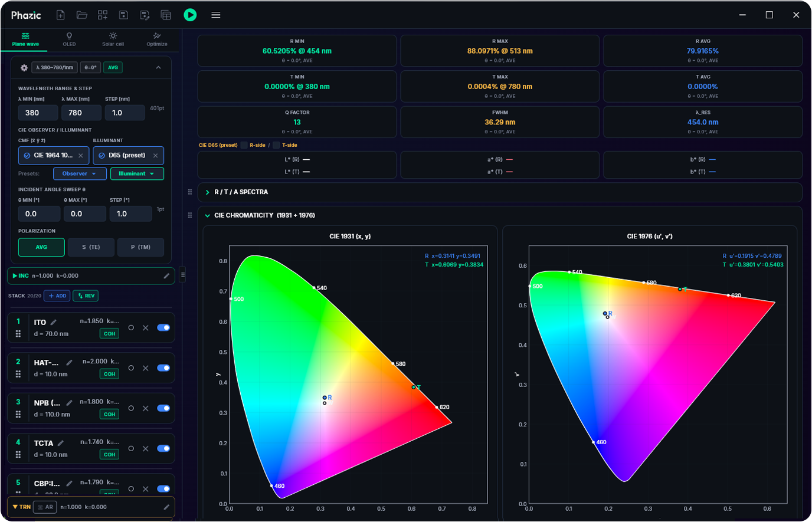Click the AR button in the TRN row
The image size is (812, 522).
click(45, 507)
